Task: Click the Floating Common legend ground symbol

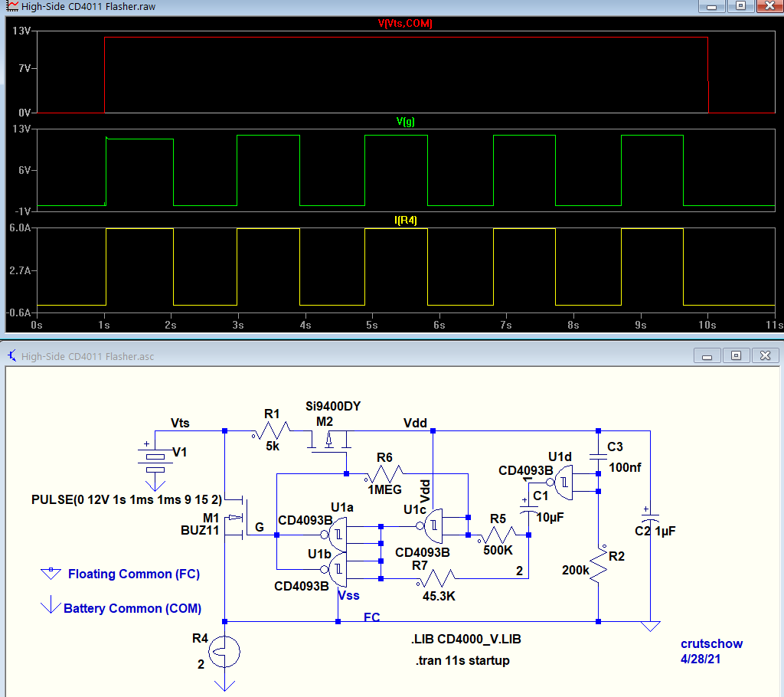Action: tap(51, 574)
